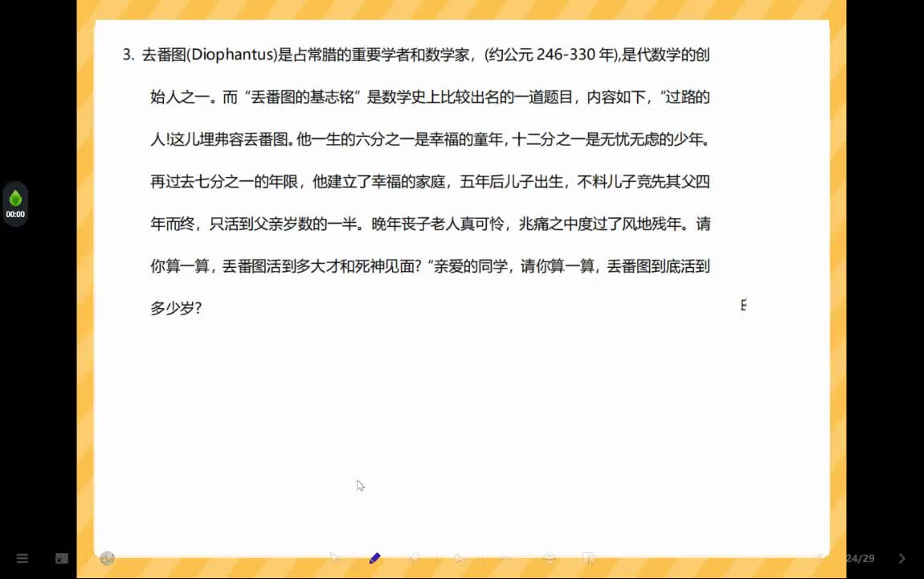This screenshot has height=579, width=924.
Task: Click the problem number 3.
Action: pyautogui.click(x=128, y=55)
